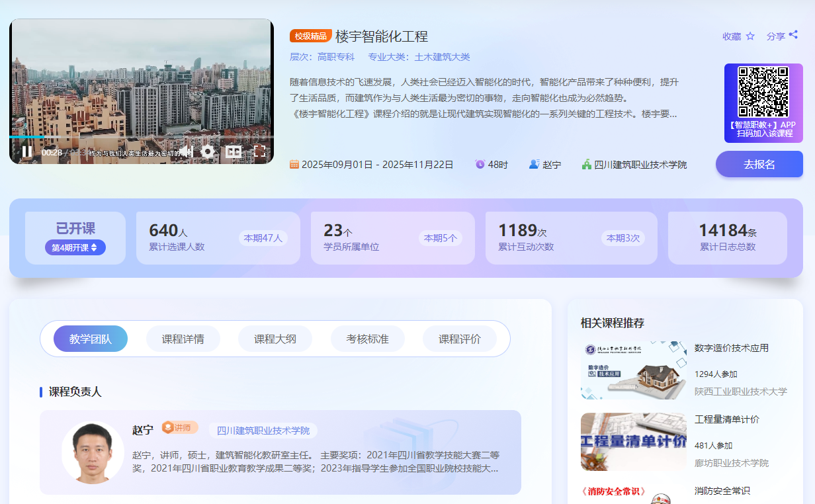815x504 pixels.
Task: Mute the video using the speaker icon
Action: [x=187, y=151]
